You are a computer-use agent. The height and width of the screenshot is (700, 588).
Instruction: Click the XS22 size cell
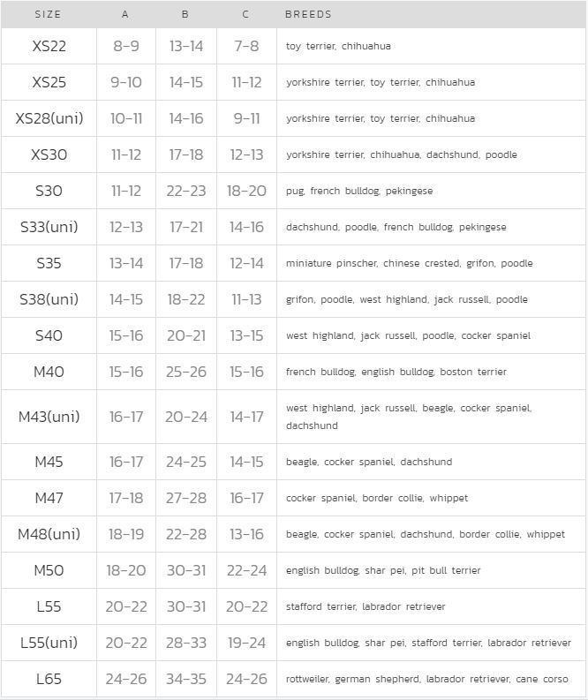point(49,46)
